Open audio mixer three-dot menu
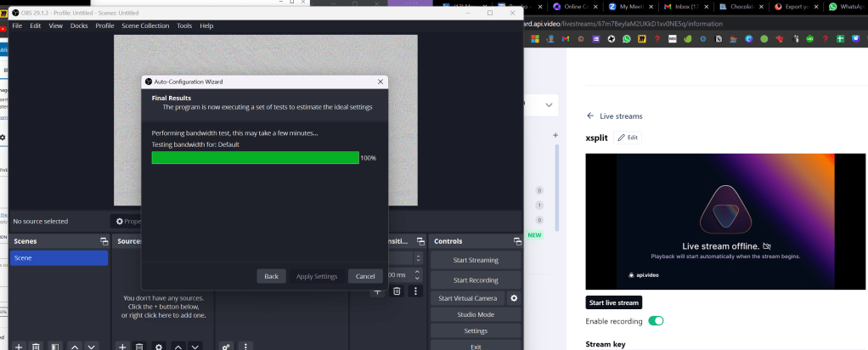The height and width of the screenshot is (350, 868). pos(245,346)
